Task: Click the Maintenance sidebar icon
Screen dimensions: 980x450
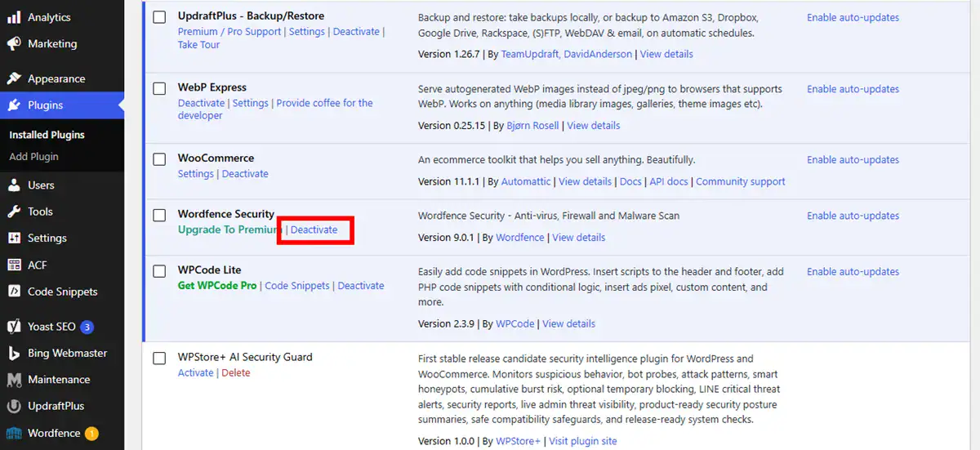Action: tap(14, 380)
